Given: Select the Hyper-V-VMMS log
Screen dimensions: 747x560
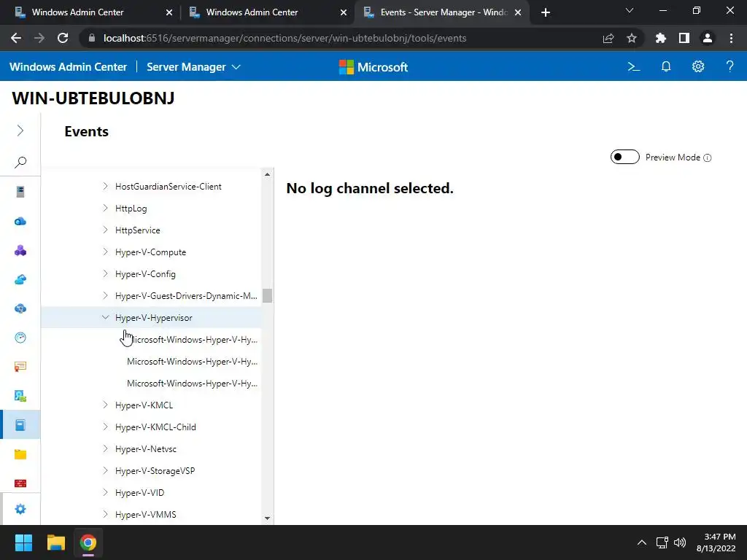Looking at the screenshot, I should click(146, 514).
